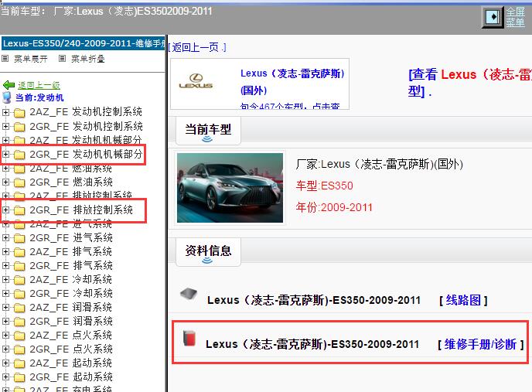Click folder icon of 2AZ_FE 点火系统
Image resolution: width=532 pixels, height=392 pixels.
click(x=19, y=336)
